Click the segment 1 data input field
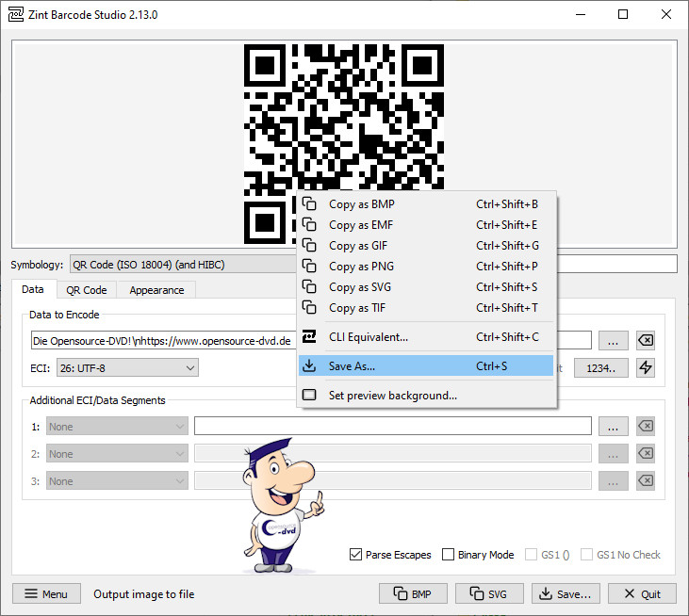Screen dimensions: 689x616 click(x=392, y=427)
